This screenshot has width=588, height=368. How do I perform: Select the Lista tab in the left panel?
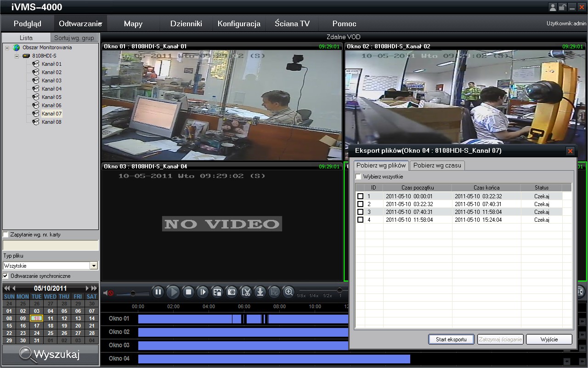(26, 38)
